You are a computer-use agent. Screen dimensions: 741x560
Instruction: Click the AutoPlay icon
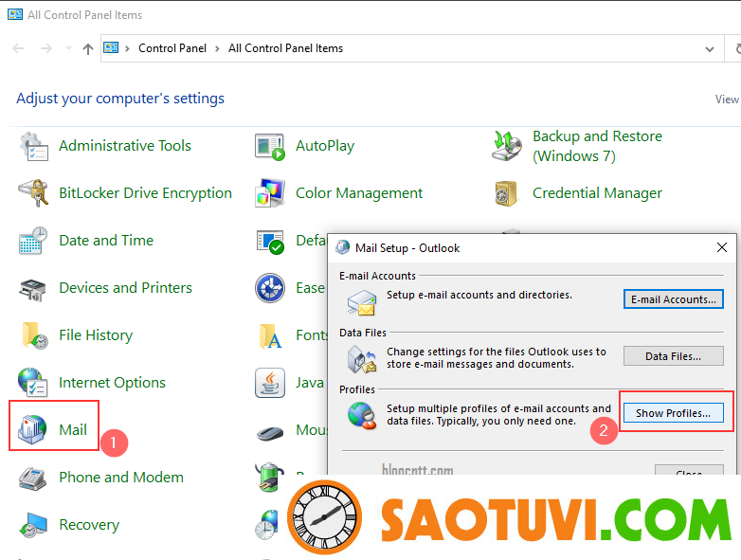click(x=270, y=147)
